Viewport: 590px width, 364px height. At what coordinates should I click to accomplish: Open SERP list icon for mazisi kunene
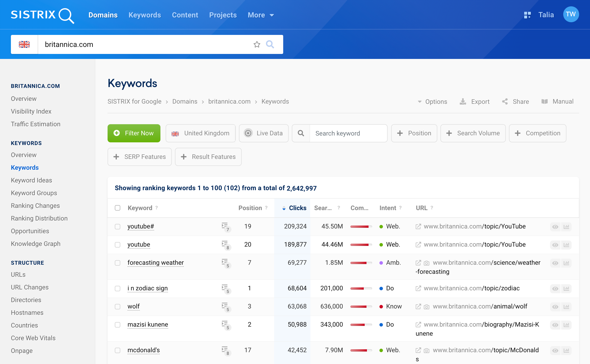click(x=226, y=325)
